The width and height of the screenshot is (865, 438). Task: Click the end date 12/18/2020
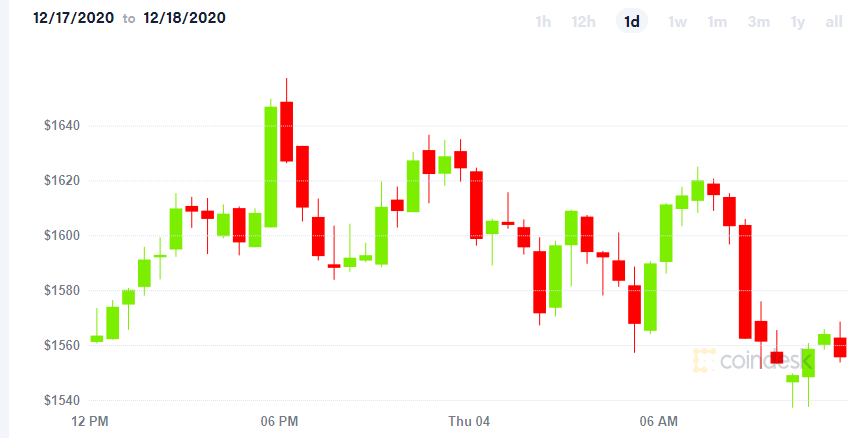(x=184, y=18)
